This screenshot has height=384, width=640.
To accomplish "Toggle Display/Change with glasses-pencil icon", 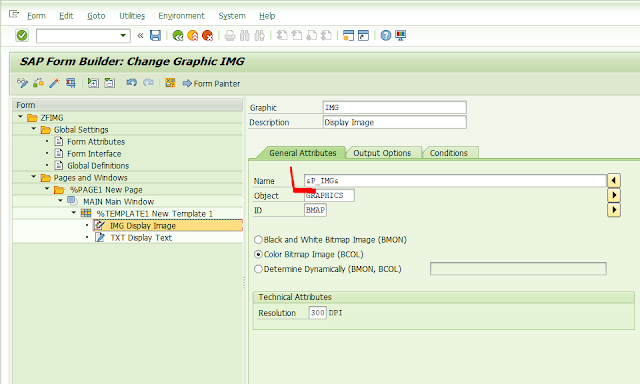I will click(x=22, y=83).
